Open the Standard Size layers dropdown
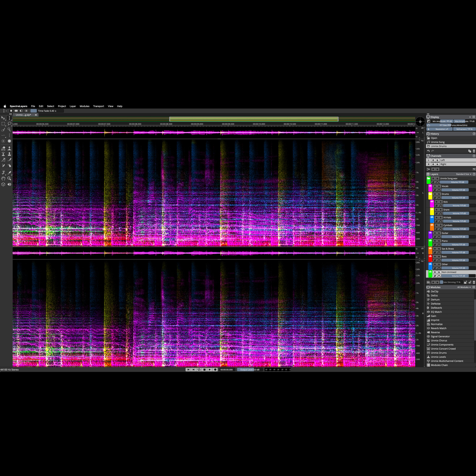Image resolution: width=476 pixels, height=476 pixels. (464, 174)
